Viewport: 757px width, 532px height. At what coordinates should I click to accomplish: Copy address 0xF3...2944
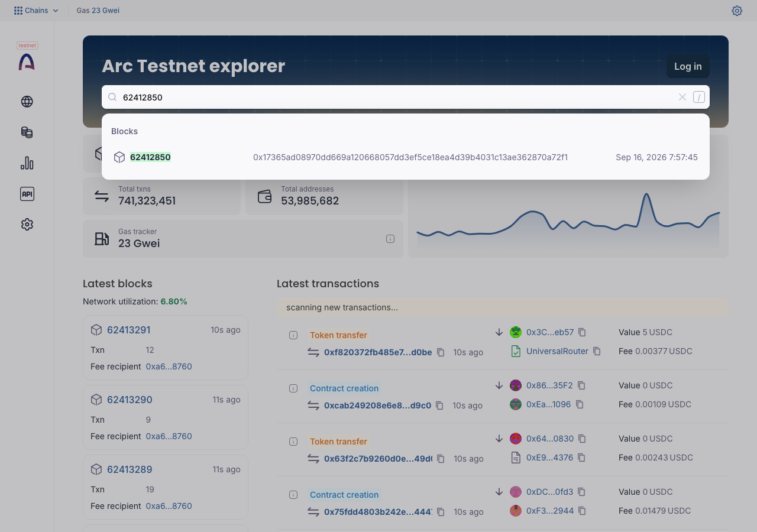click(x=583, y=511)
